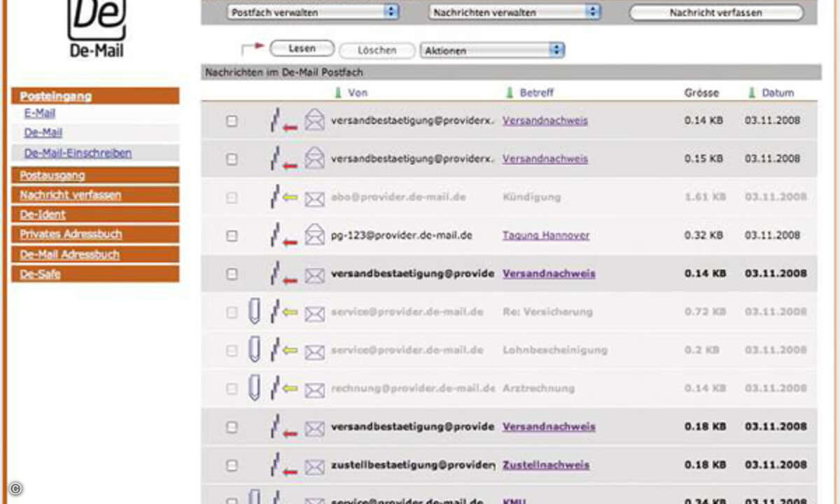The height and width of the screenshot is (504, 840).
Task: Click the 0.32 KB size value
Action: click(x=704, y=236)
